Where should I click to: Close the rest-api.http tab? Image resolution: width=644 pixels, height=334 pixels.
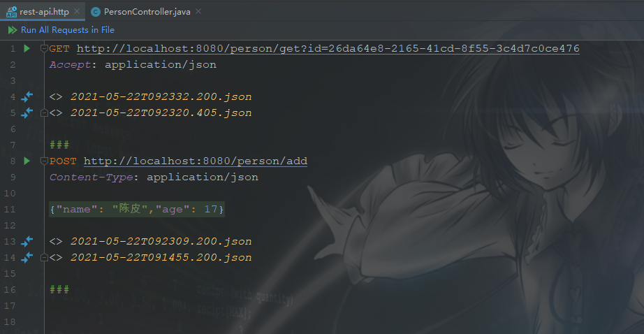click(x=77, y=11)
